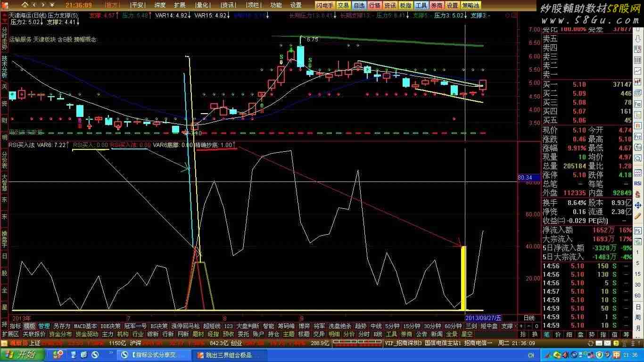Go forward with the right arrow icon
Screen dimensions: 644x362
point(43,5)
